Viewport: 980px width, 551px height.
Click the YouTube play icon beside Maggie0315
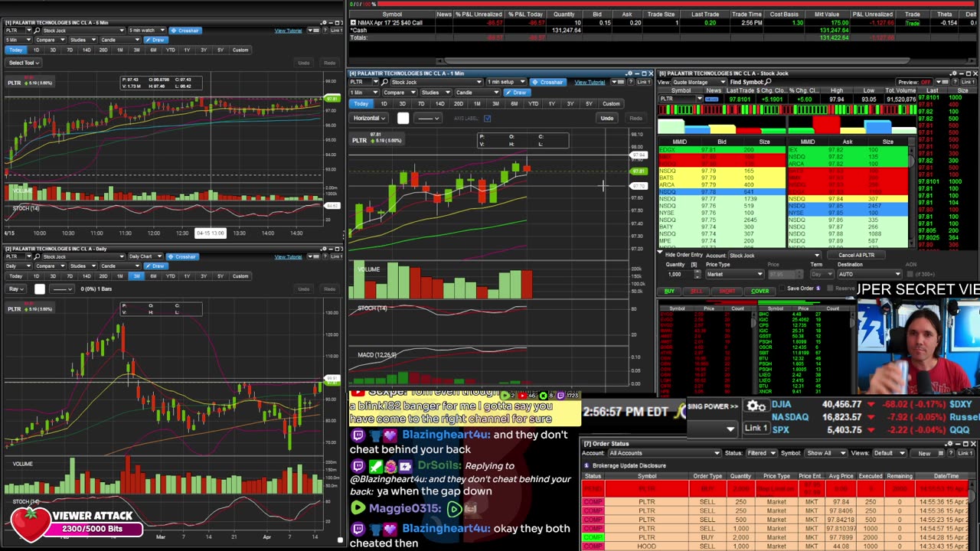point(358,508)
